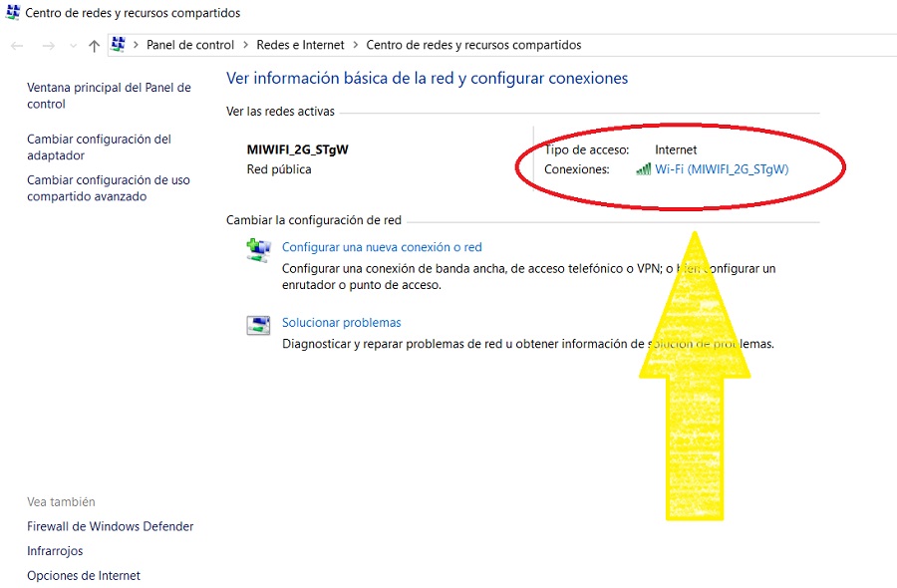Open Configurar una nueva conexión o red
Screen dimensions: 897x588
pyautogui.click(x=382, y=247)
